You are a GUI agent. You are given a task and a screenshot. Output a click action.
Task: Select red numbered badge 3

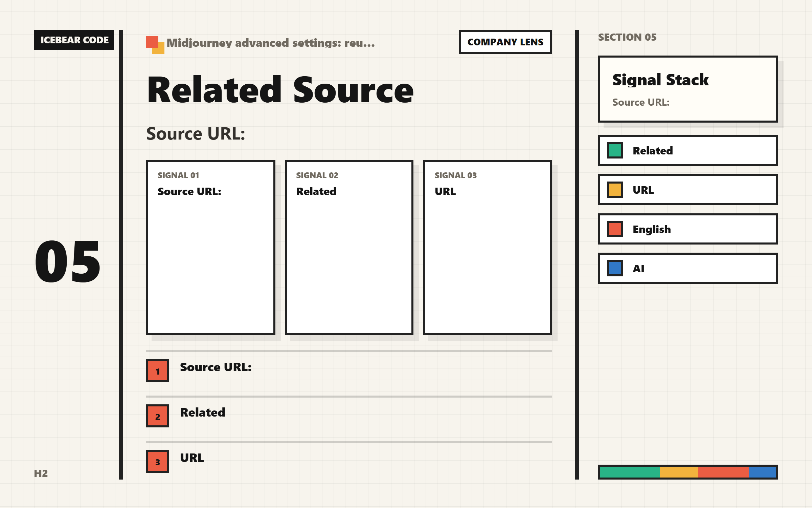158,461
